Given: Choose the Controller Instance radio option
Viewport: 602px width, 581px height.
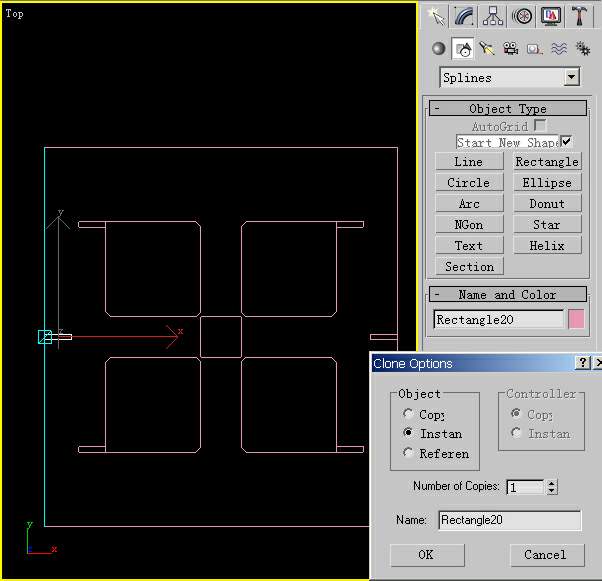Looking at the screenshot, I should (516, 433).
